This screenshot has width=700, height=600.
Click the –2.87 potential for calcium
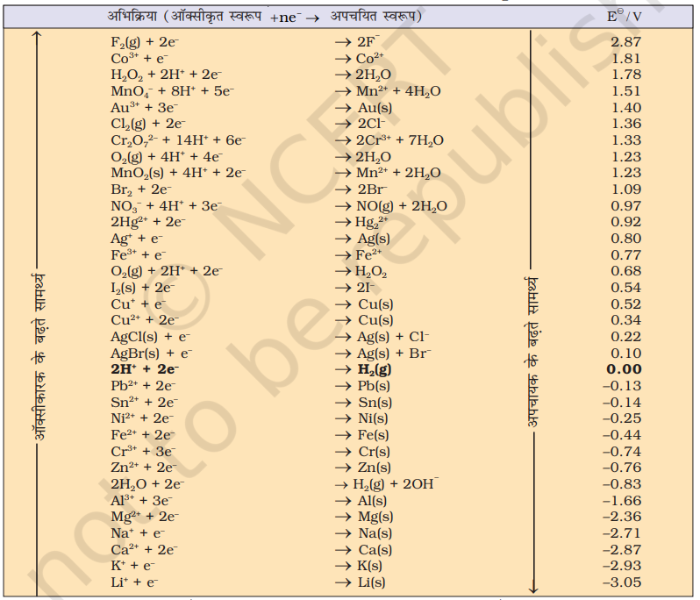click(x=622, y=549)
